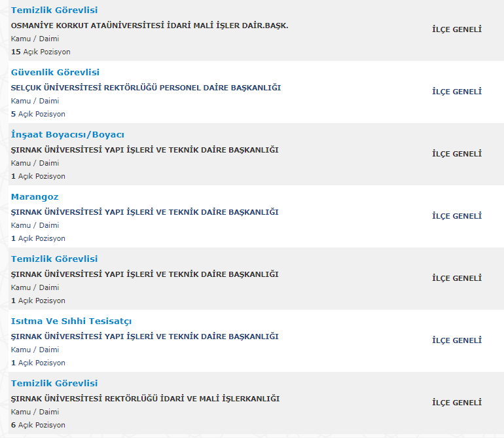
Task: Click Şırnak Rektörlüğü İdari ve Mali employer name
Action: [145, 399]
